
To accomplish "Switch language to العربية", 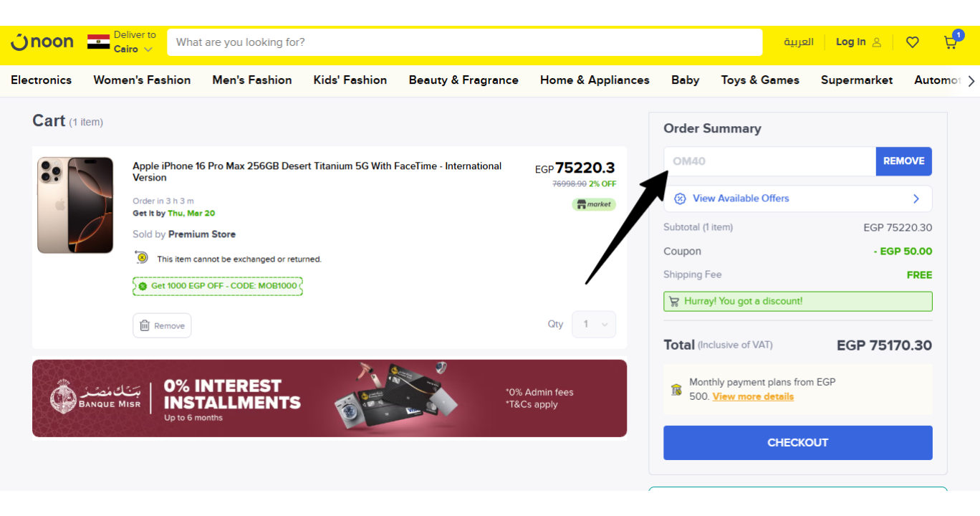I will (x=799, y=42).
